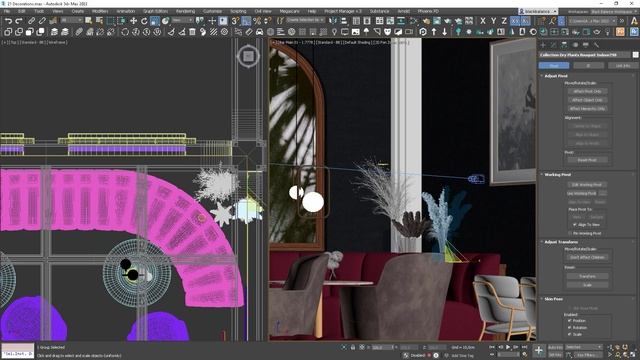Activate the highlighted Select and Scale tool
Viewport: 640px width, 360px height.
point(155,20)
